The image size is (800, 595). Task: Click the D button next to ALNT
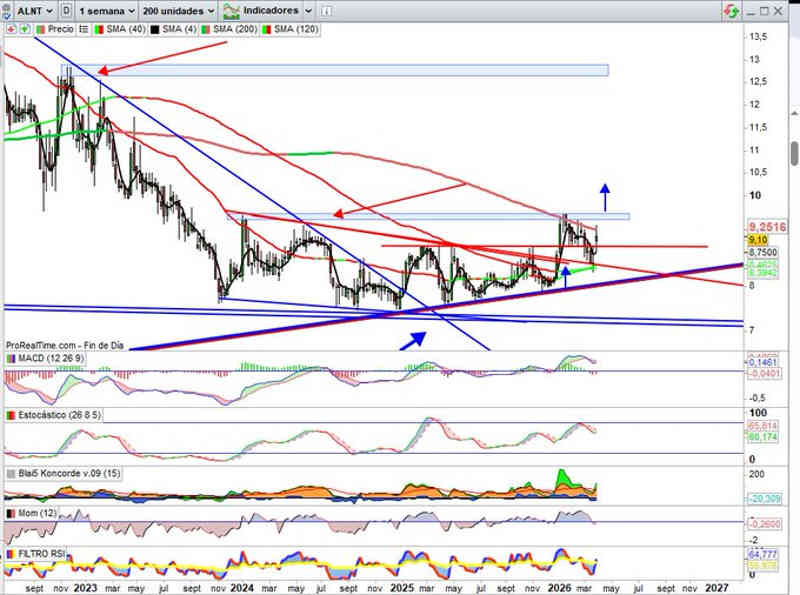(x=65, y=10)
